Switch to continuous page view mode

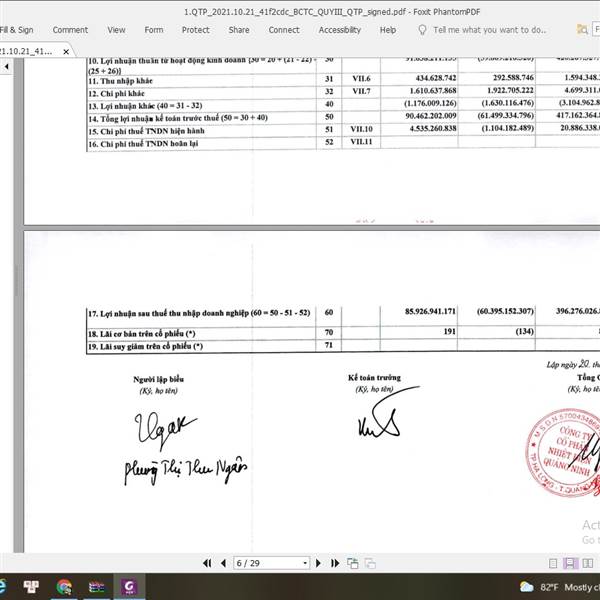pos(570,563)
